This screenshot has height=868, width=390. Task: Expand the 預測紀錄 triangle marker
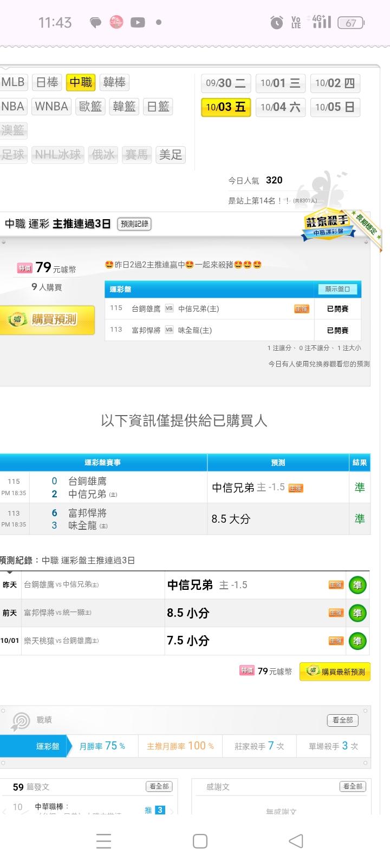(9, 572)
